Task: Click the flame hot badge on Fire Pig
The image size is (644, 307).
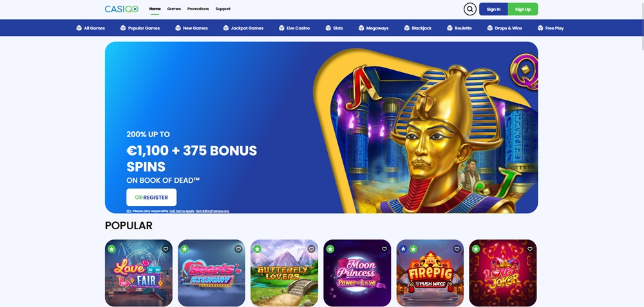Action: click(403, 248)
